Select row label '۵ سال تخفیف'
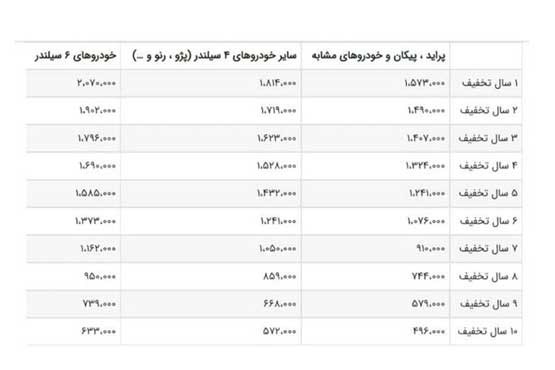 tap(488, 193)
